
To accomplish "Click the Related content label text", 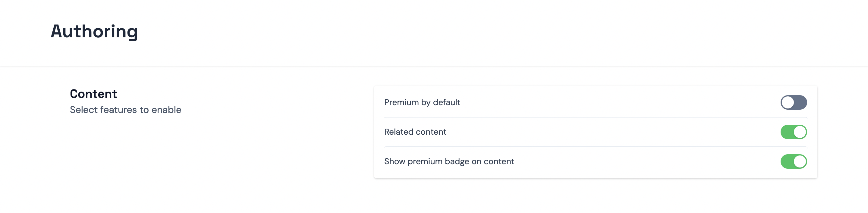I will pyautogui.click(x=415, y=132).
